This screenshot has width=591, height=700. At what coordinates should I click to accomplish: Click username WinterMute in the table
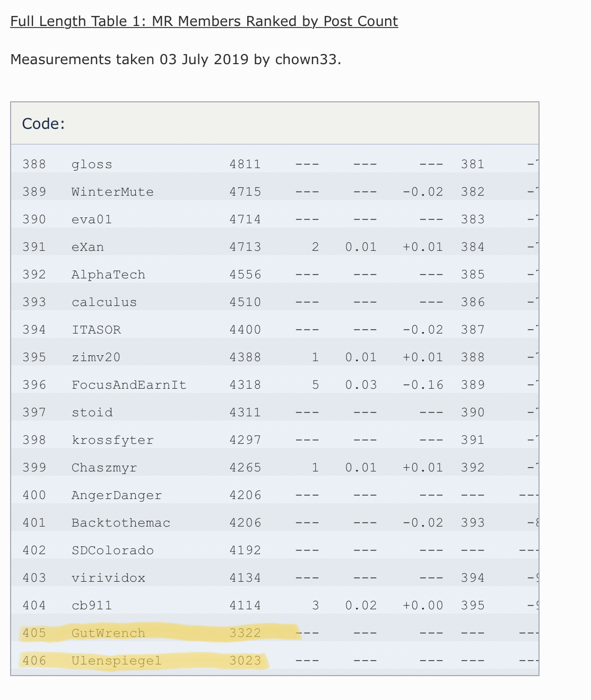click(x=112, y=192)
